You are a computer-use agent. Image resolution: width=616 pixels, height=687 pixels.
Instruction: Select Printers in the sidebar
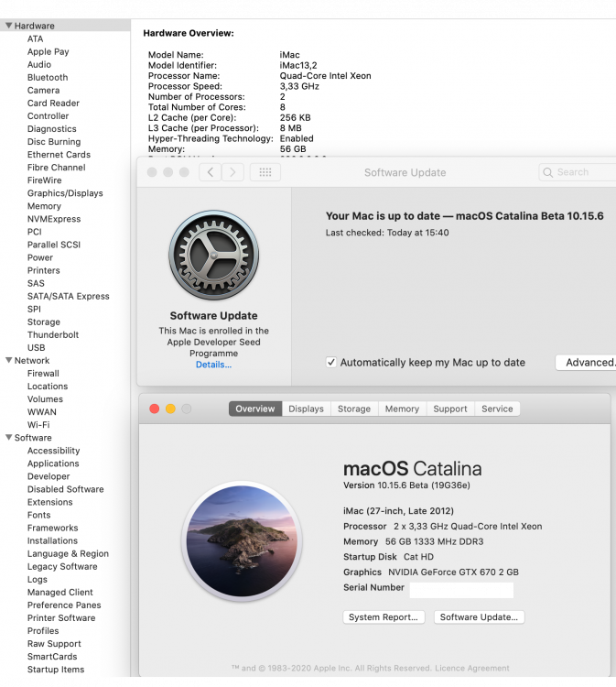click(43, 270)
